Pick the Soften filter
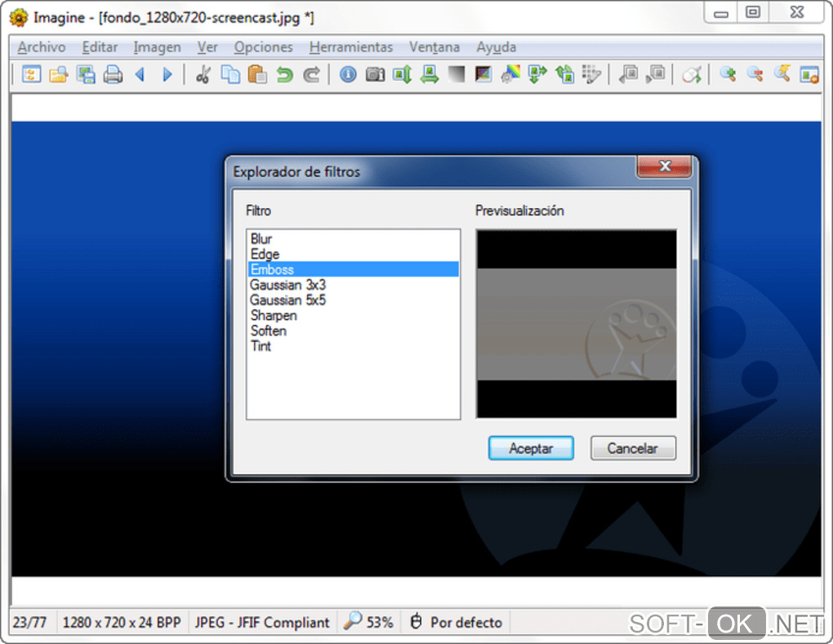 point(353,331)
